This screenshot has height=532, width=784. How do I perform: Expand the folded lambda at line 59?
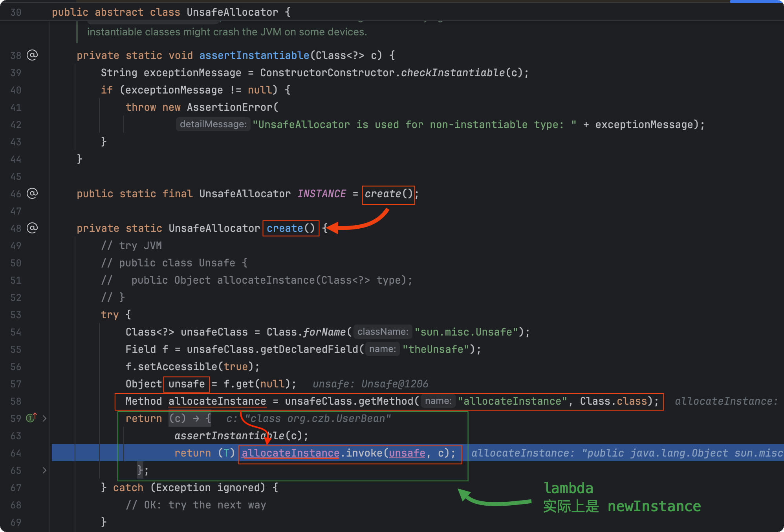click(x=44, y=418)
